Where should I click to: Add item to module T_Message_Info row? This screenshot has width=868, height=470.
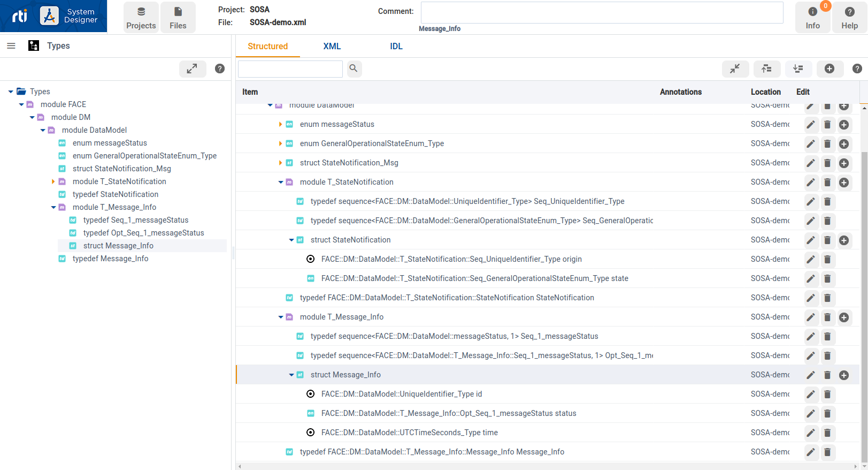click(844, 317)
